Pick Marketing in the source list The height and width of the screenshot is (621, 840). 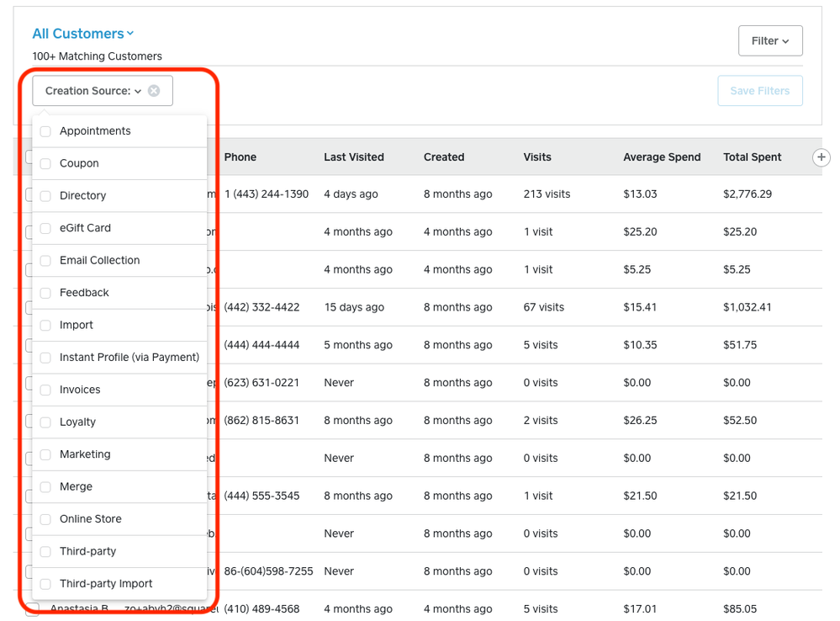click(45, 454)
